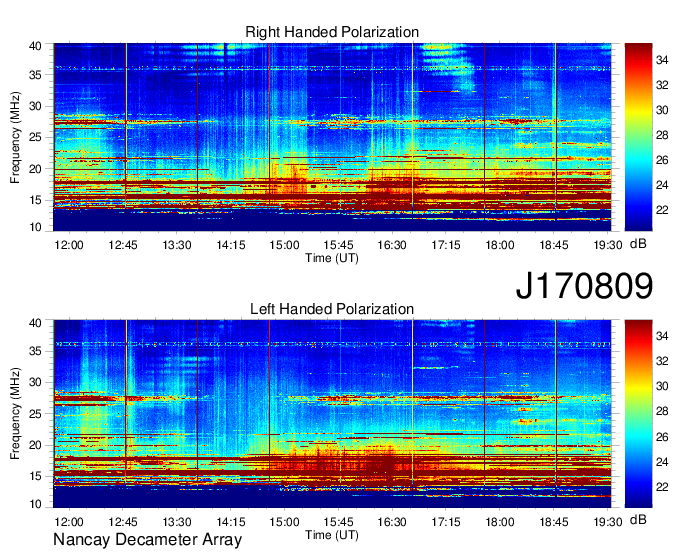This screenshot has width=680, height=552.
Task: Click the "dB" unit under Left Handed color scale
Action: click(x=638, y=519)
